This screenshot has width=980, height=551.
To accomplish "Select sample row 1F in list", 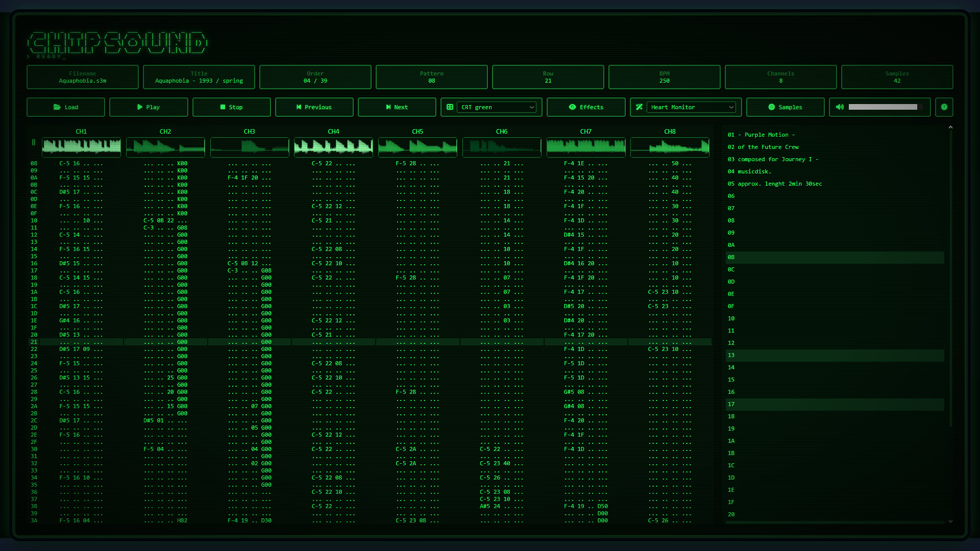I will click(x=835, y=502).
